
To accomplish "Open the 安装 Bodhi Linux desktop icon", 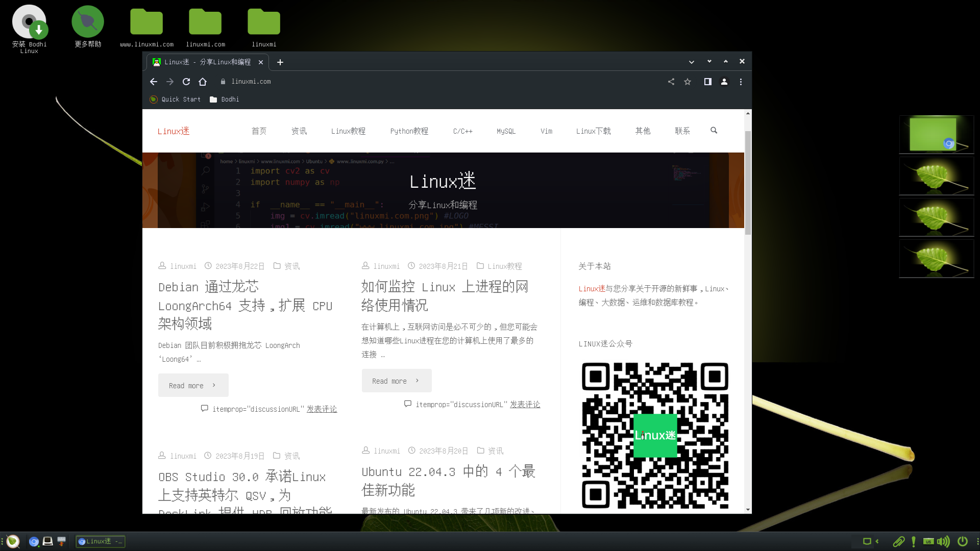I will (x=29, y=29).
